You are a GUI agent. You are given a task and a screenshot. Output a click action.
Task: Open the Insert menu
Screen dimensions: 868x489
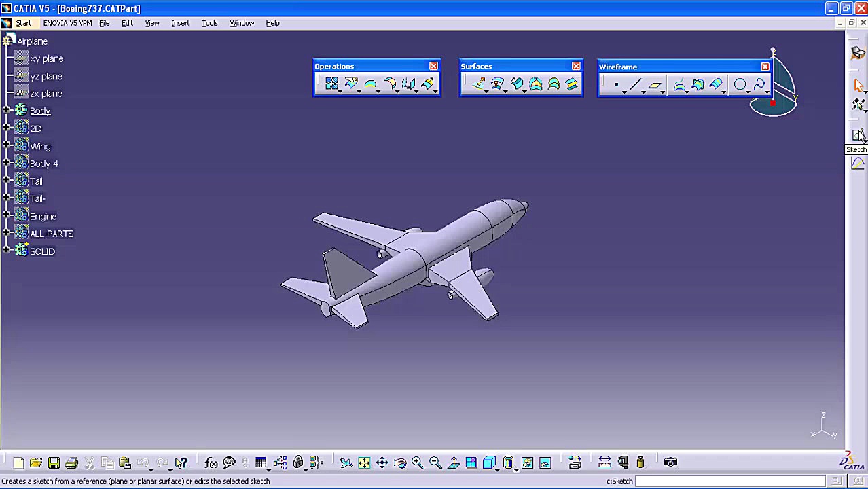coord(180,23)
